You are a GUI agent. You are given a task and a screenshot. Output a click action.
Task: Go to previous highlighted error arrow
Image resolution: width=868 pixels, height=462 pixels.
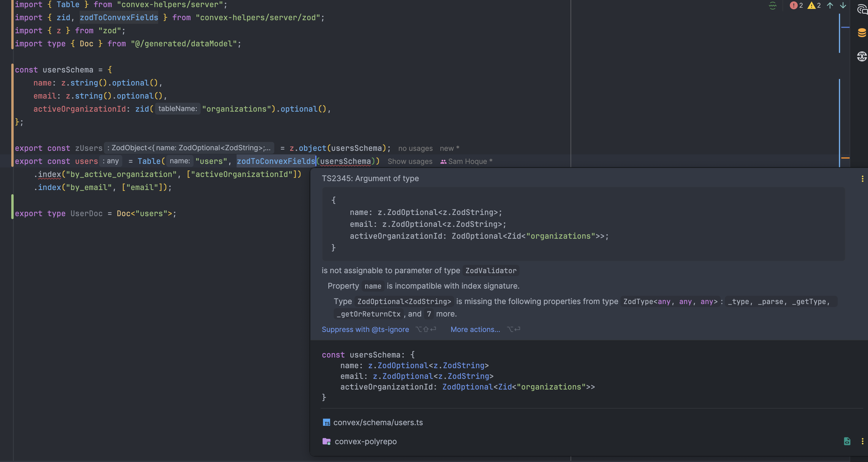click(x=830, y=5)
